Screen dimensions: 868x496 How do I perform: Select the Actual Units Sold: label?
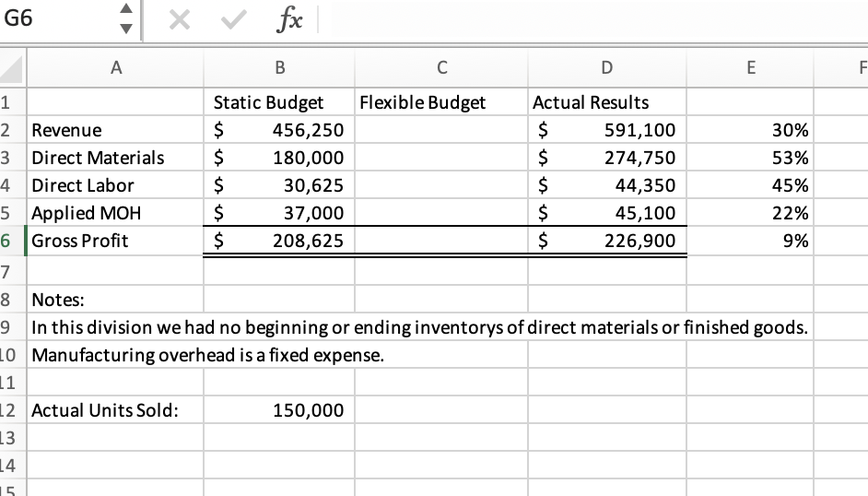(x=116, y=410)
